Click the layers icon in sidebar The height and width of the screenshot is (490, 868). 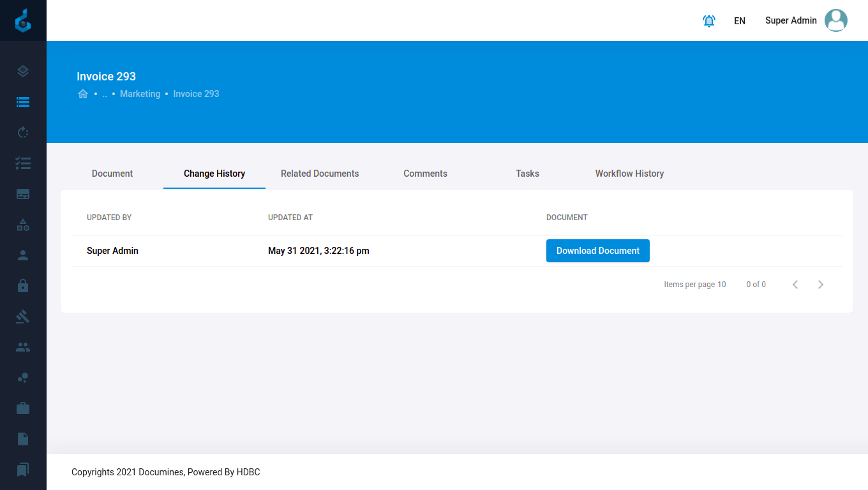tap(23, 71)
